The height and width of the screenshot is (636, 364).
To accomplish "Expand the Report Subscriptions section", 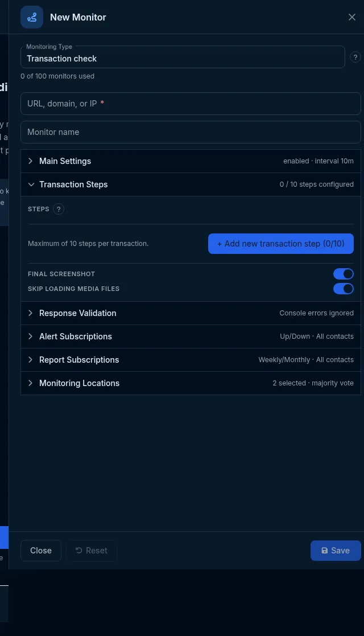I will 191,360.
